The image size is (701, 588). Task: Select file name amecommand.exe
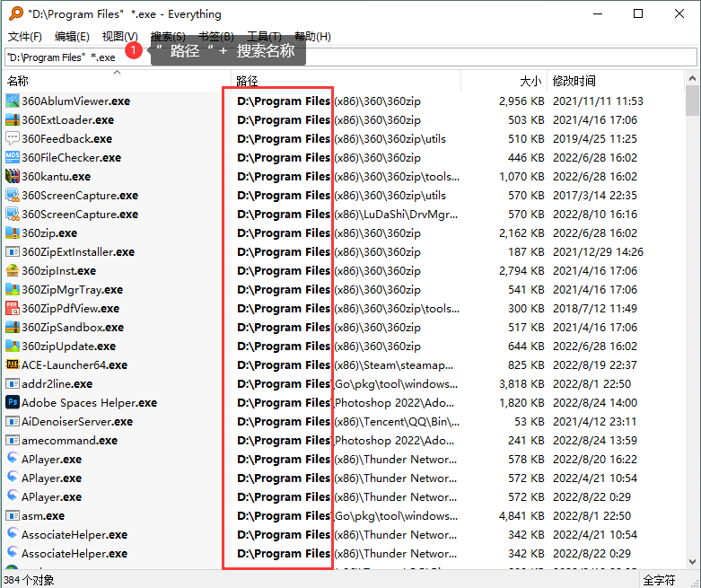[70, 441]
